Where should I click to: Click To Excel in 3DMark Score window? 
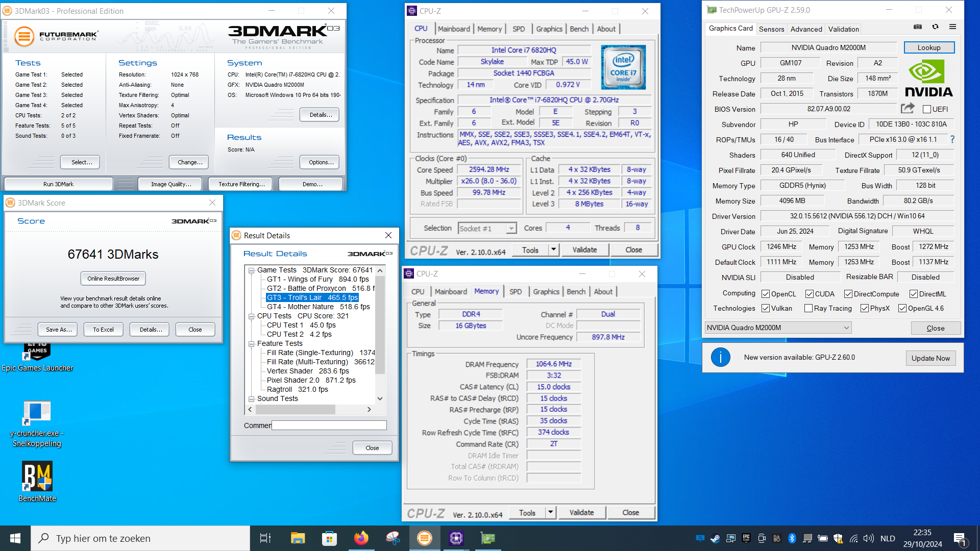click(103, 330)
